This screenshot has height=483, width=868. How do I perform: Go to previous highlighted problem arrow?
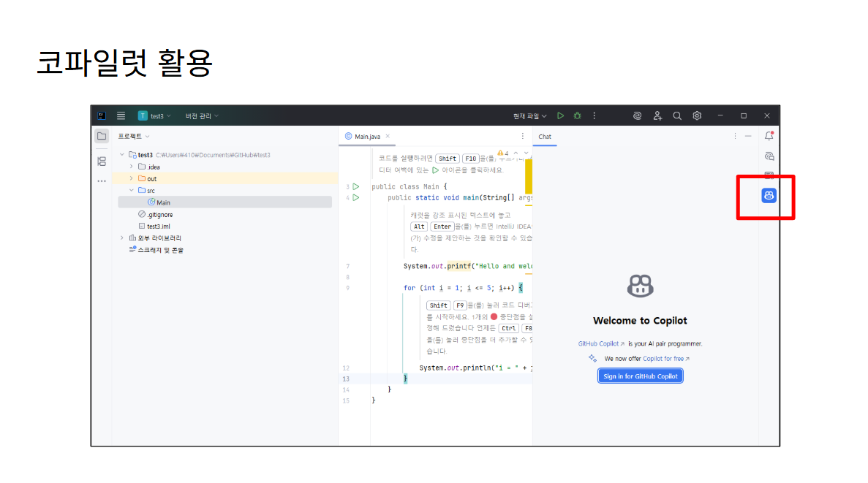point(516,153)
